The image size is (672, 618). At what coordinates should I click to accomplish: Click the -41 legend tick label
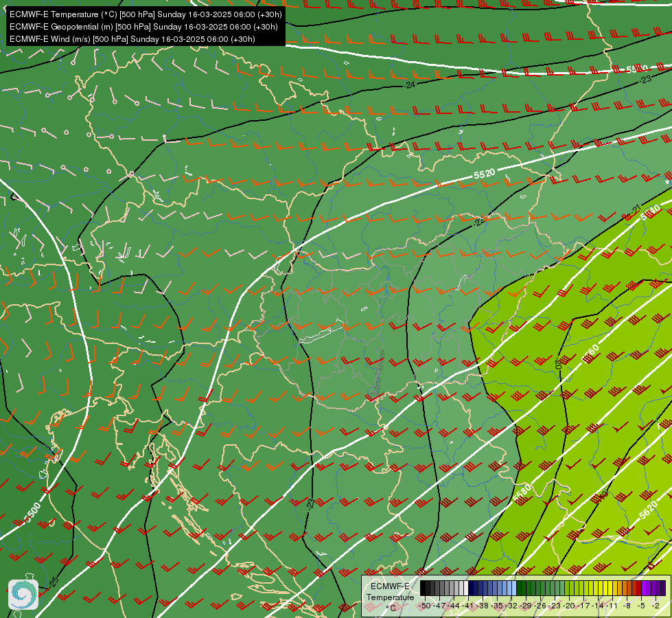(467, 606)
